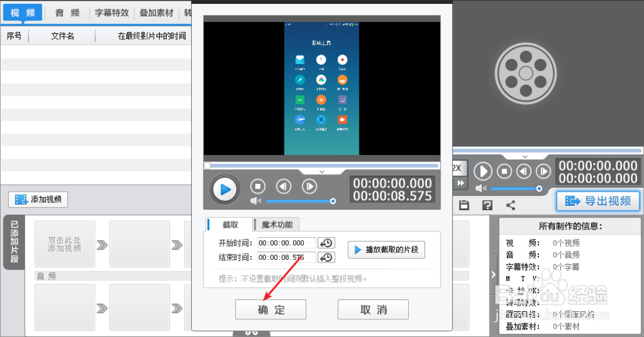
Task: Previous frame in main preview
Action: 524,171
